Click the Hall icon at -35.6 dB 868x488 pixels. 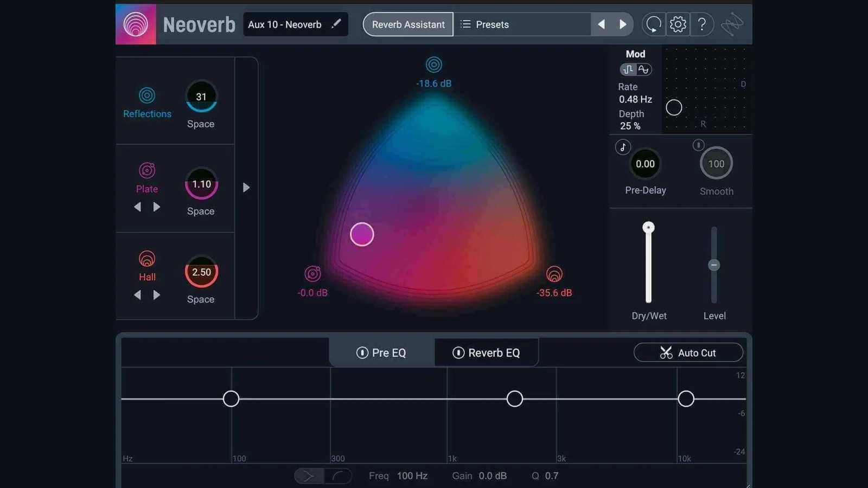[554, 274]
